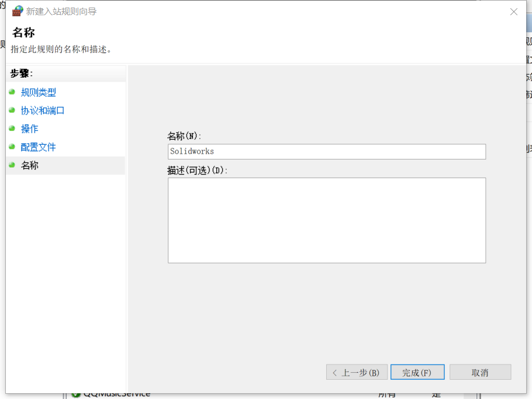Screen dimensions: 532x399
Task: Click the 描述(可选)(D) label
Action: [197, 170]
